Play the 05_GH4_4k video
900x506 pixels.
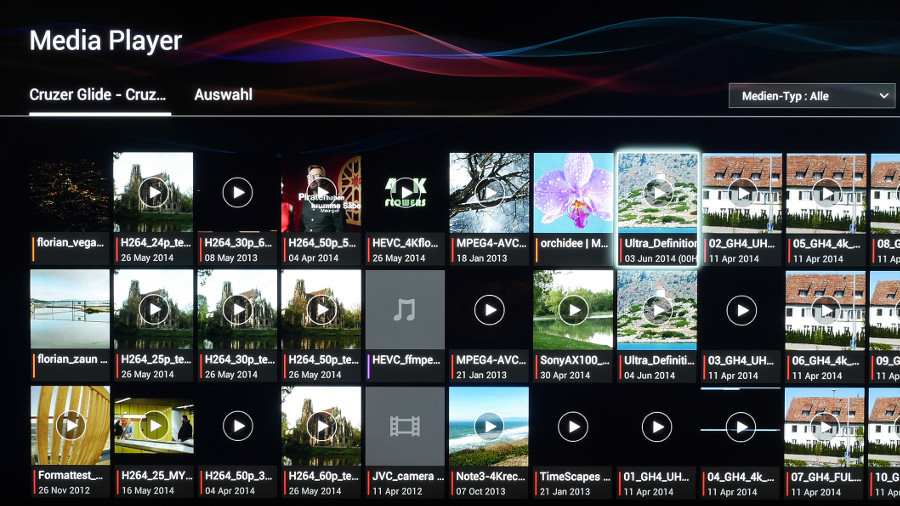point(826,193)
